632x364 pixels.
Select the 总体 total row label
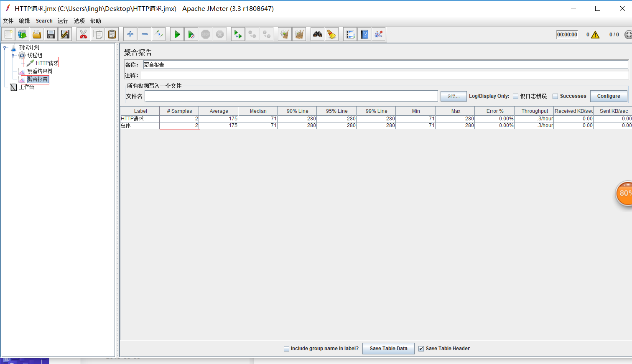[x=126, y=125]
